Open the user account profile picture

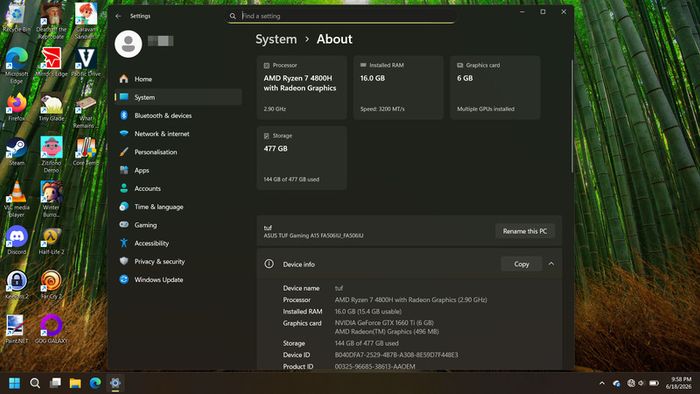(x=129, y=44)
